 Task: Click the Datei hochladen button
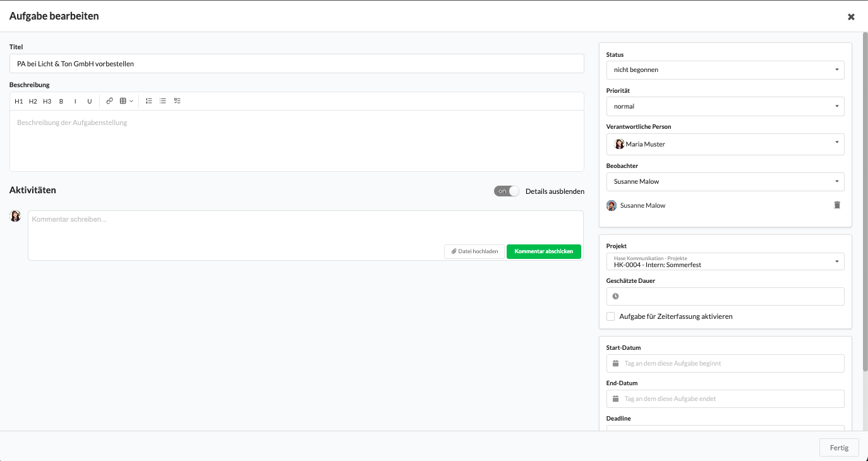click(474, 251)
